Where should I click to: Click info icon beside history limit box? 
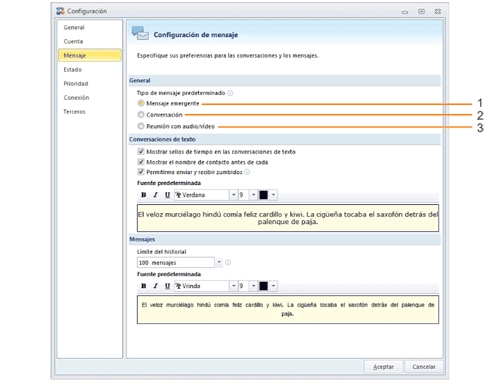228,263
